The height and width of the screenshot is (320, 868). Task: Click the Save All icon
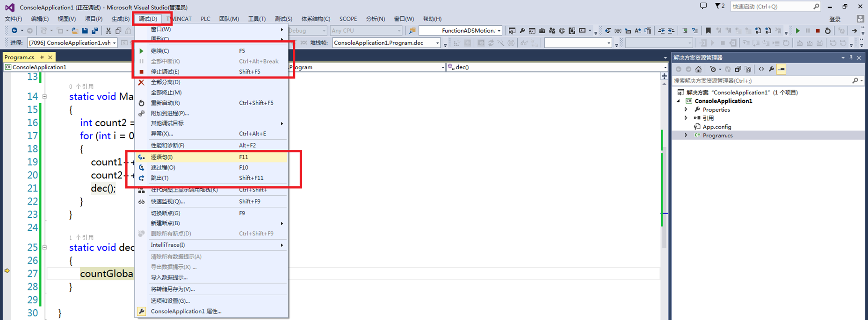[x=95, y=31]
